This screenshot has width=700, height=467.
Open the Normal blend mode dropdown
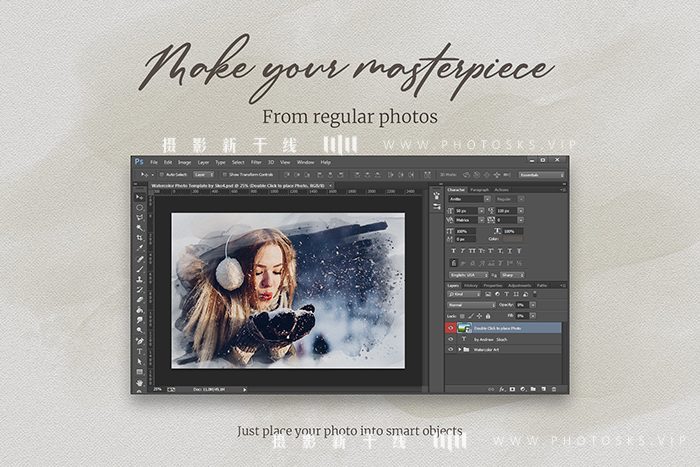click(x=471, y=305)
